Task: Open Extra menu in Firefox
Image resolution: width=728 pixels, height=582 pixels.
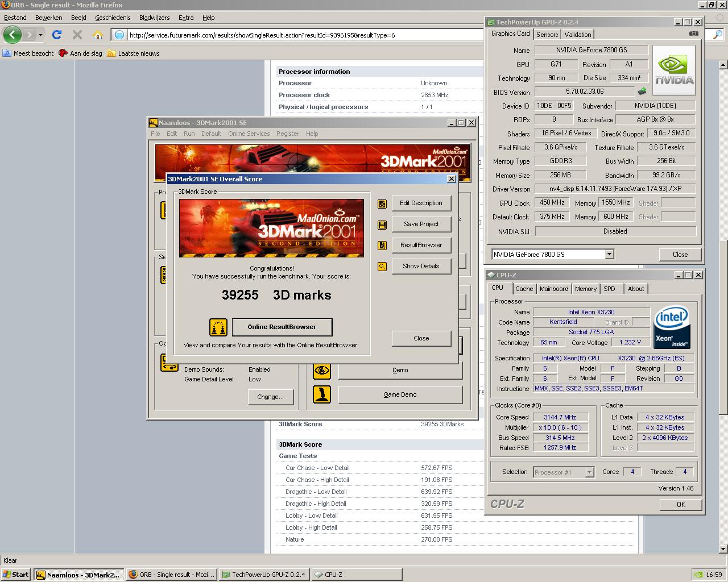Action: [186, 18]
